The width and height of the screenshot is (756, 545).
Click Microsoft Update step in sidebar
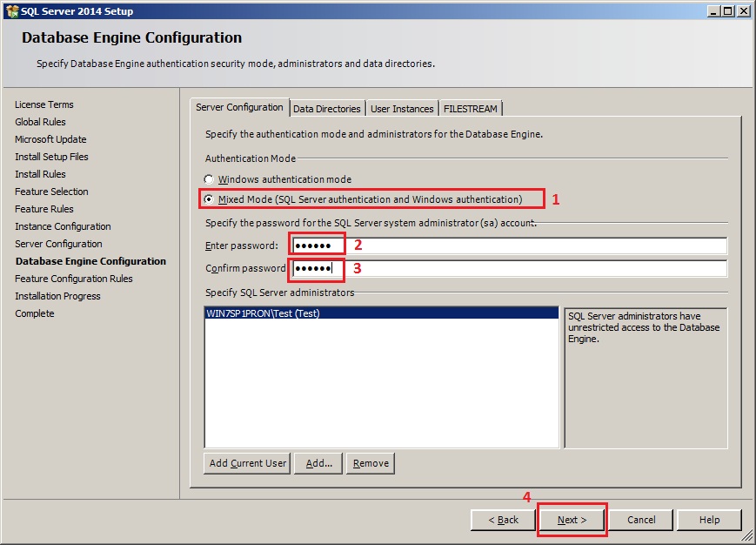(x=50, y=139)
